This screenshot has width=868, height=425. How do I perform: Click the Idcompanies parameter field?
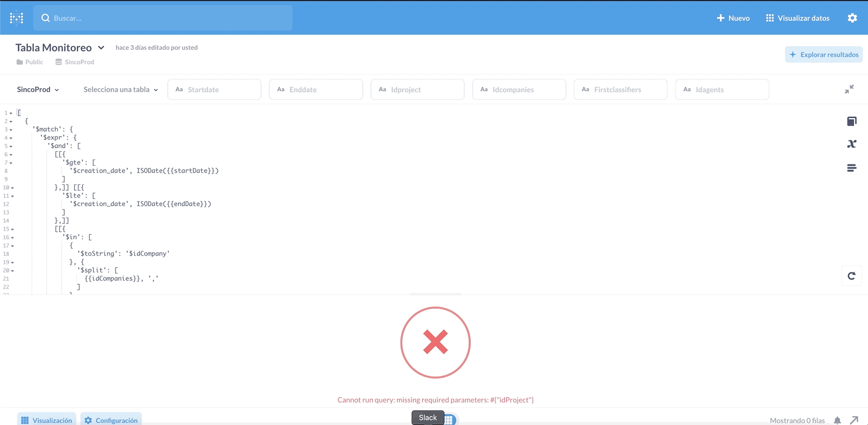coord(519,90)
